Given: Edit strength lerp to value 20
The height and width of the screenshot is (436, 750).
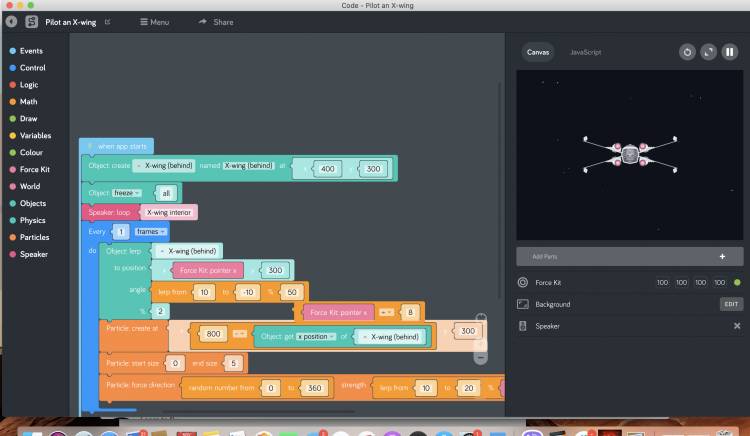Looking at the screenshot, I should click(x=469, y=388).
